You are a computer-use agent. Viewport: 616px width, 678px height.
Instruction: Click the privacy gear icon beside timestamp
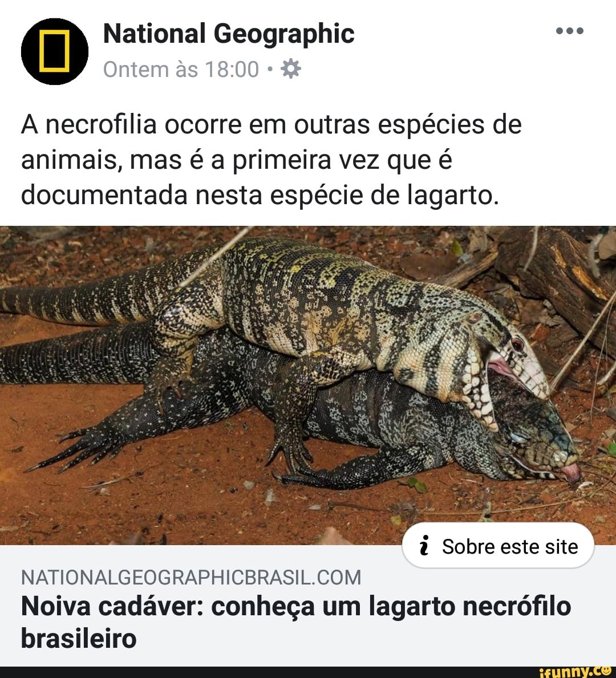[291, 69]
